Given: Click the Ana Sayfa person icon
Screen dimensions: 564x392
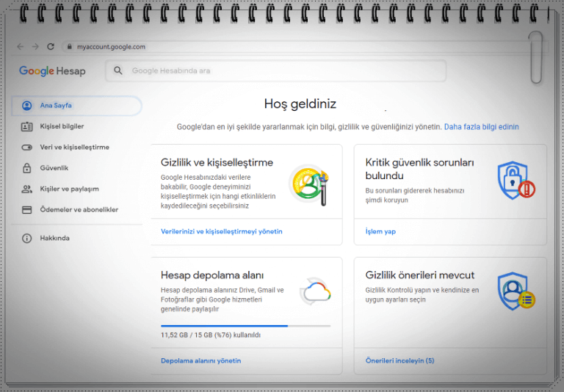Looking at the screenshot, I should pyautogui.click(x=27, y=106).
